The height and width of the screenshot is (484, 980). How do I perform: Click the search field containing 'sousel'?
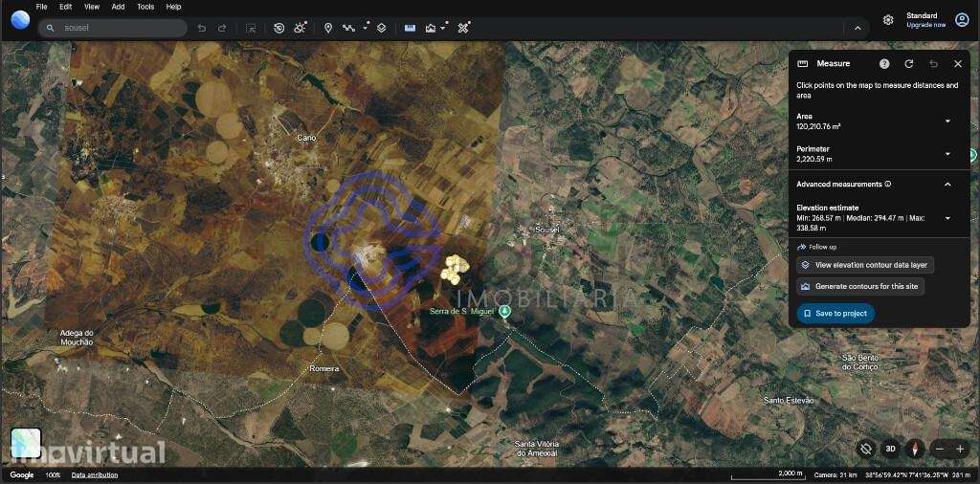(113, 28)
